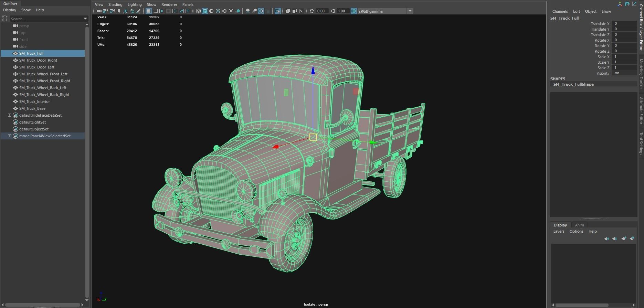Click the SM_Truck_FullShape shape node
Screen dimensions: 644x308
(573, 84)
